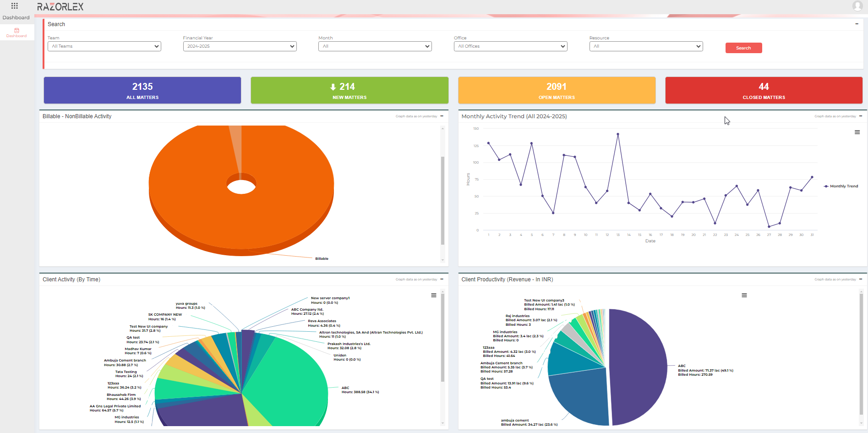This screenshot has width=868, height=433.
Task: Open the Financial Year dropdown
Action: pos(240,46)
